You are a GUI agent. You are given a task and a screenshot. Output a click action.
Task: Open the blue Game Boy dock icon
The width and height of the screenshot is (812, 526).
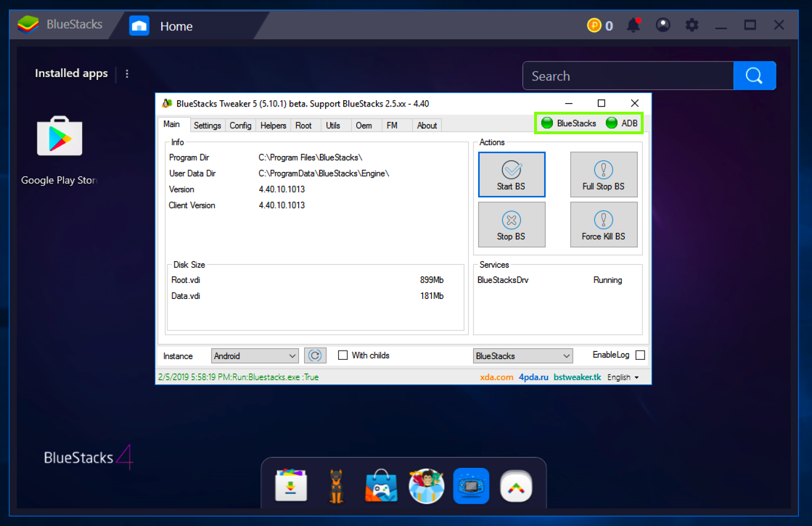(x=471, y=486)
